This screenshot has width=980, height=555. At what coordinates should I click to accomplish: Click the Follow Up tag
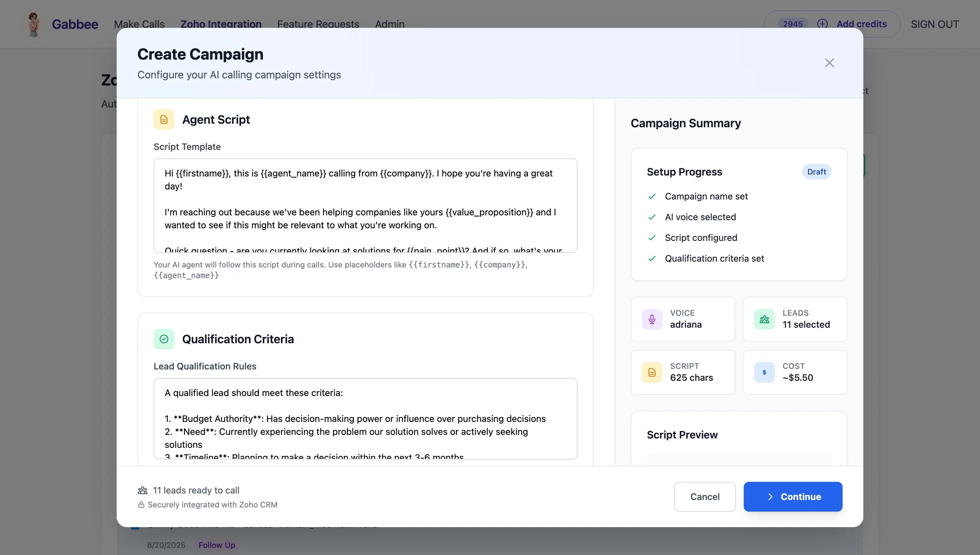(217, 545)
